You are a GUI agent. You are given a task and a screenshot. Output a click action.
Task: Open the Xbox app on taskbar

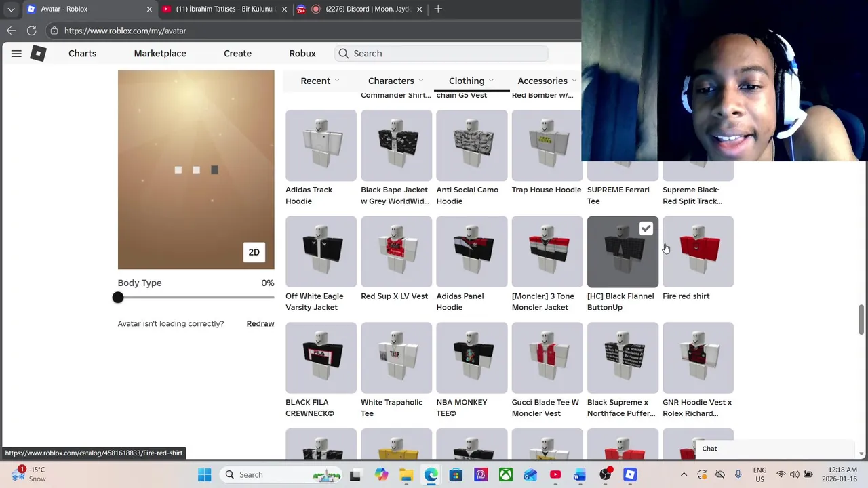coord(506,475)
